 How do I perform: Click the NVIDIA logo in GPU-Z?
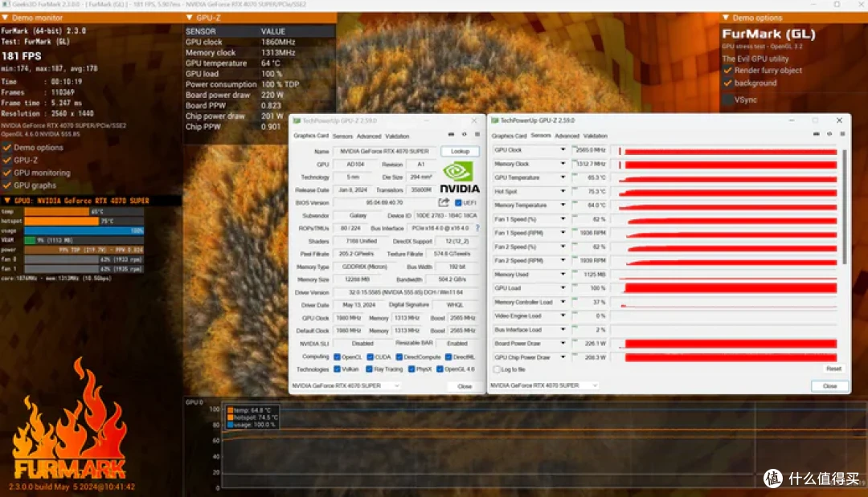[459, 177]
